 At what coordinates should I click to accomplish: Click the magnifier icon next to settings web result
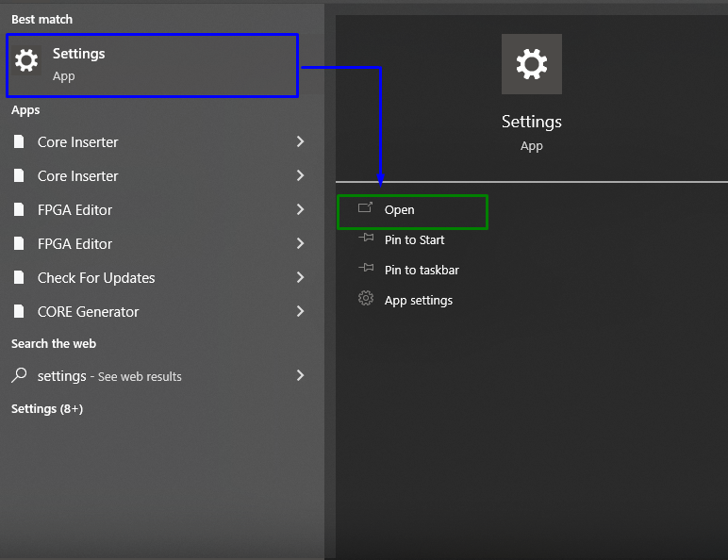(19, 375)
